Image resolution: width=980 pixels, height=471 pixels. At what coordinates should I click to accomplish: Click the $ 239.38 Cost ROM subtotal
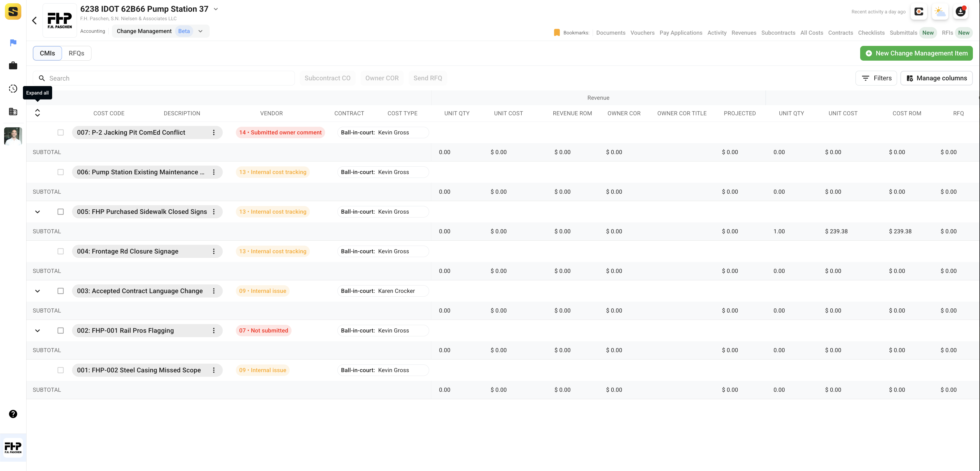(x=900, y=231)
